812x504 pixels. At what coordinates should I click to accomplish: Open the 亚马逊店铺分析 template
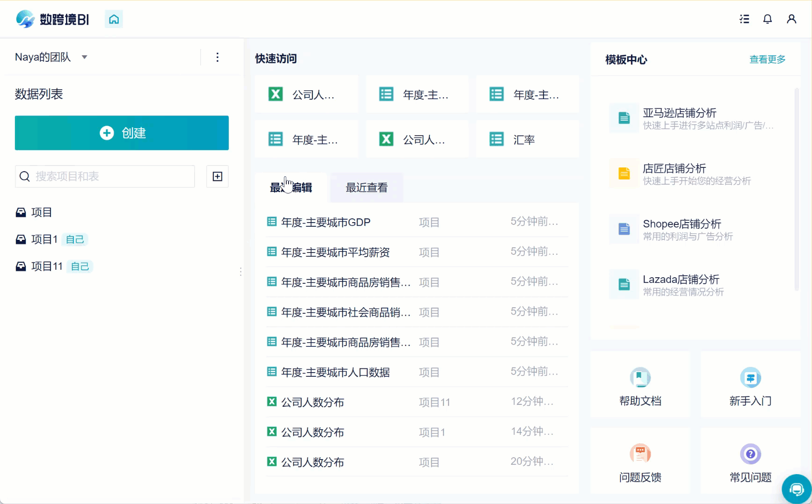coord(679,113)
